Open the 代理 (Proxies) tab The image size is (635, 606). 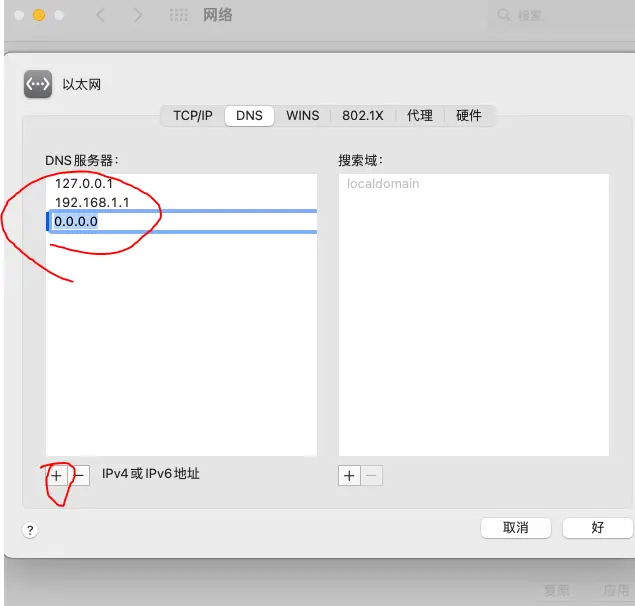(420, 116)
